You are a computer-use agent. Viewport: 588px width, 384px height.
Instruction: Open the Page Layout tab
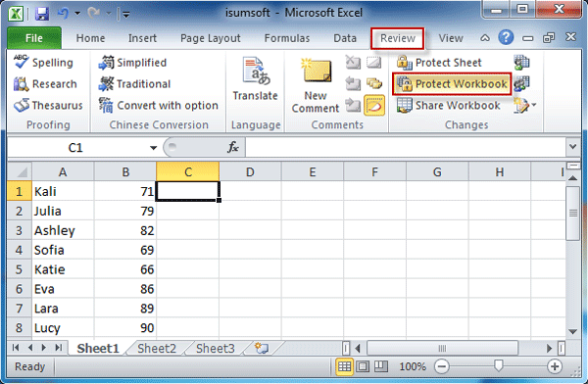coord(211,38)
